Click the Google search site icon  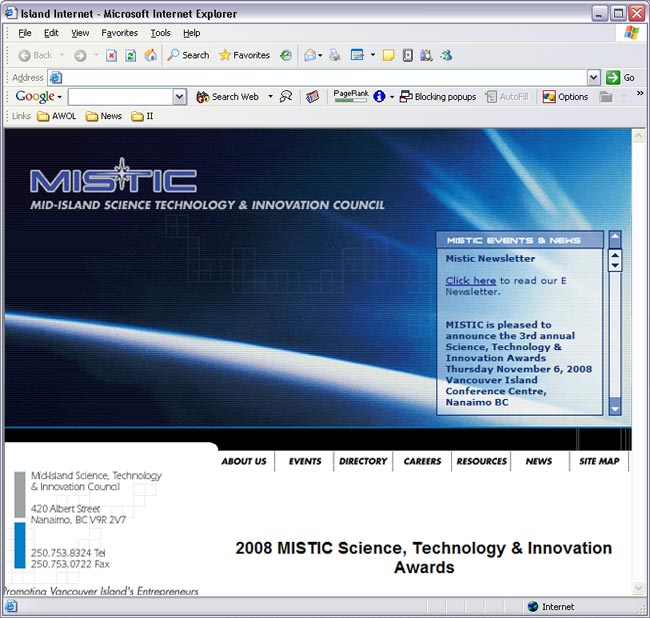pyautogui.click(x=286, y=97)
